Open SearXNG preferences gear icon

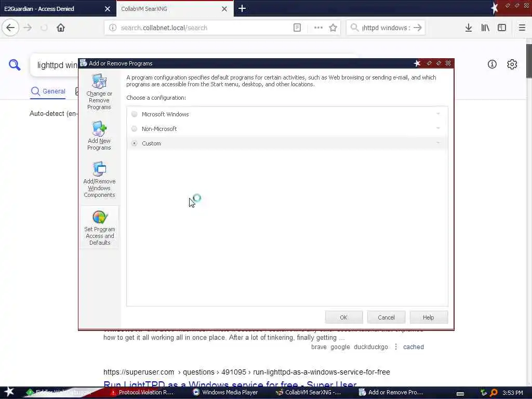(x=512, y=64)
